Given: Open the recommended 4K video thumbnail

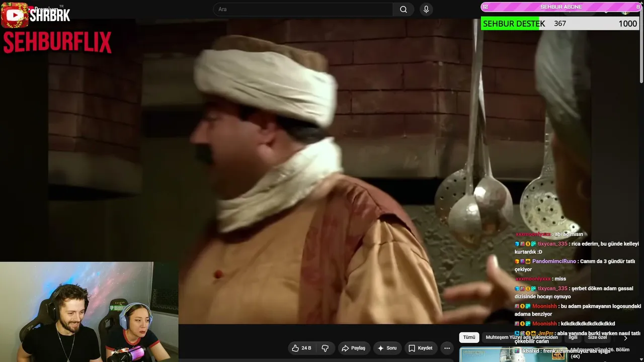Looking at the screenshot, I should (513, 354).
